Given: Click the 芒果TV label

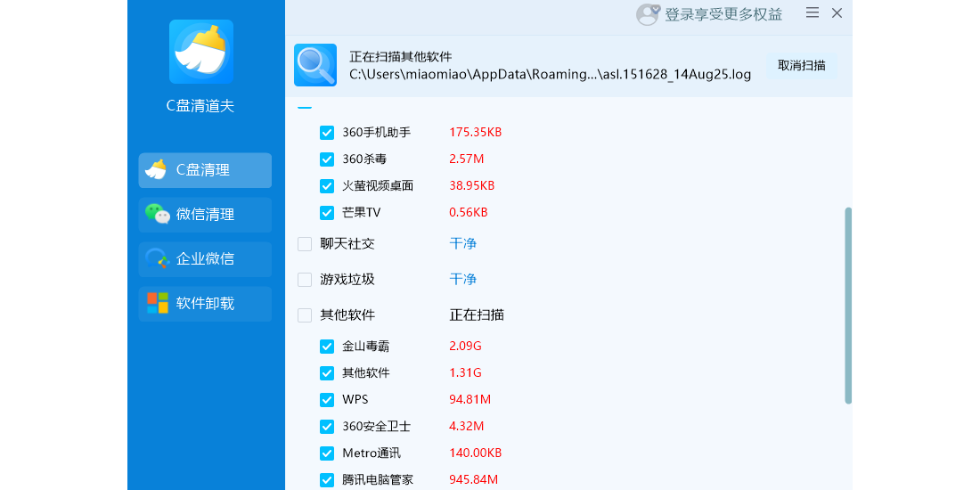Looking at the screenshot, I should tap(361, 213).
